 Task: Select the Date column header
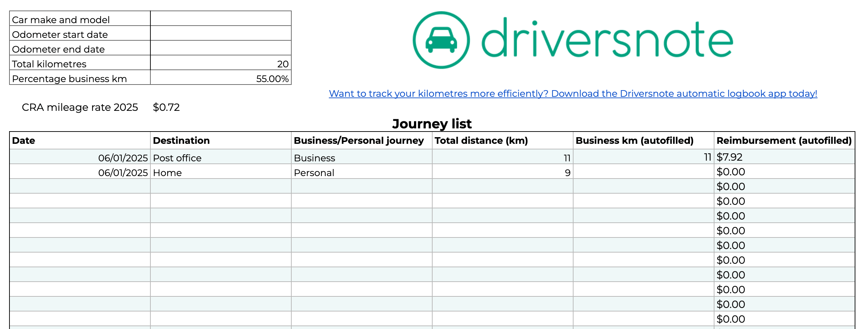click(80, 140)
